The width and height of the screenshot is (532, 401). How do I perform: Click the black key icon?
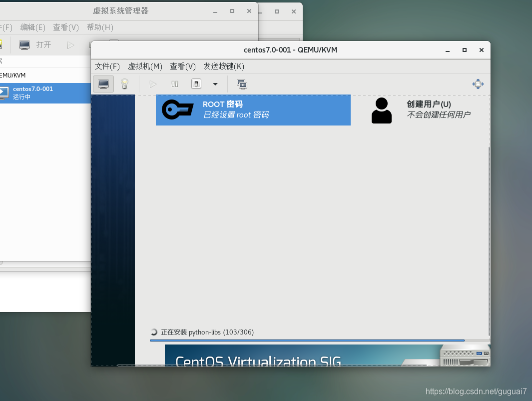(x=177, y=109)
